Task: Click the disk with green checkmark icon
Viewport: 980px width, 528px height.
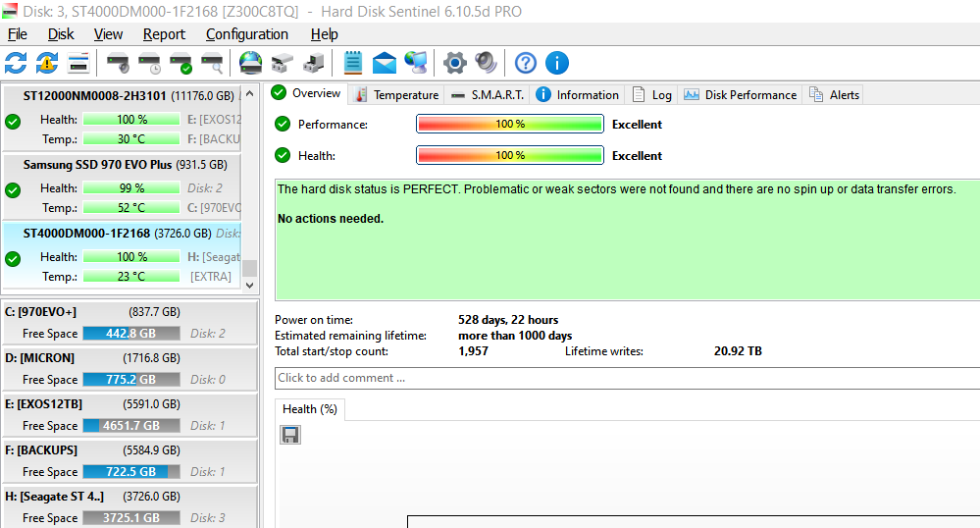Action: 181,63
